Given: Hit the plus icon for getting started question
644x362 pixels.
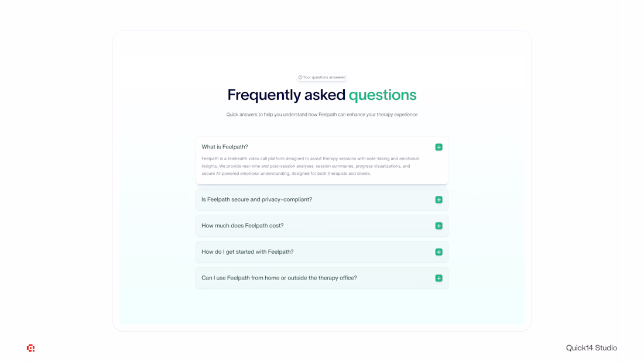Looking at the screenshot, I should pyautogui.click(x=439, y=252).
